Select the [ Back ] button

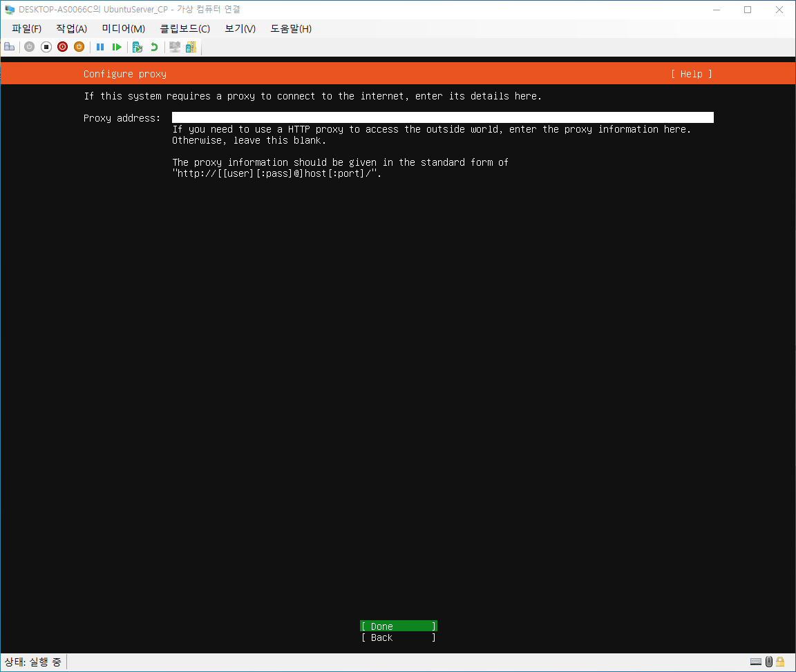[399, 637]
